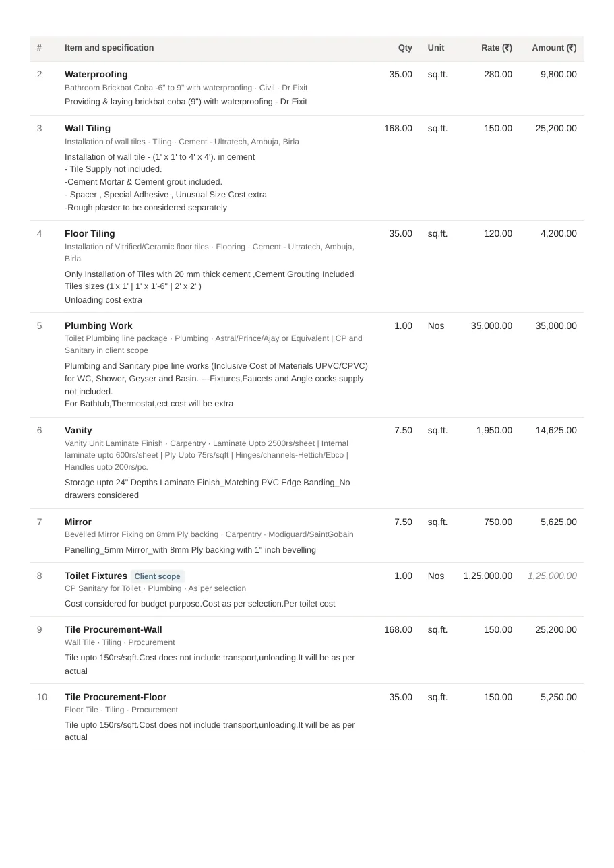Image resolution: width=614 pixels, height=868 pixels.
Task: Click the Rate (₹) column header
Action: tap(497, 48)
